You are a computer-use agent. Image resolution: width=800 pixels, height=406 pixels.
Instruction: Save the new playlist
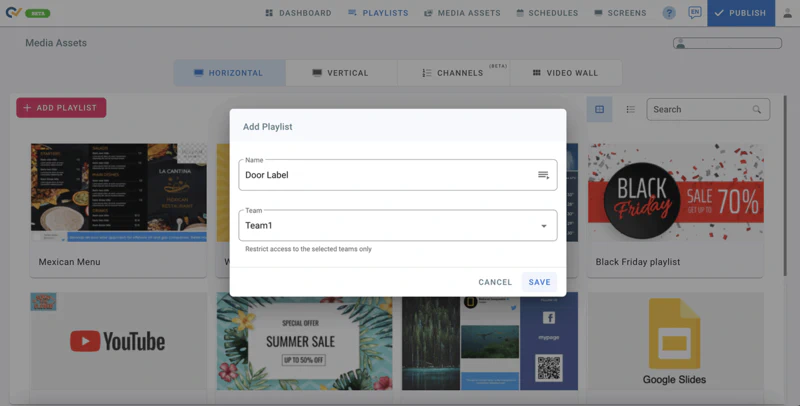point(539,282)
